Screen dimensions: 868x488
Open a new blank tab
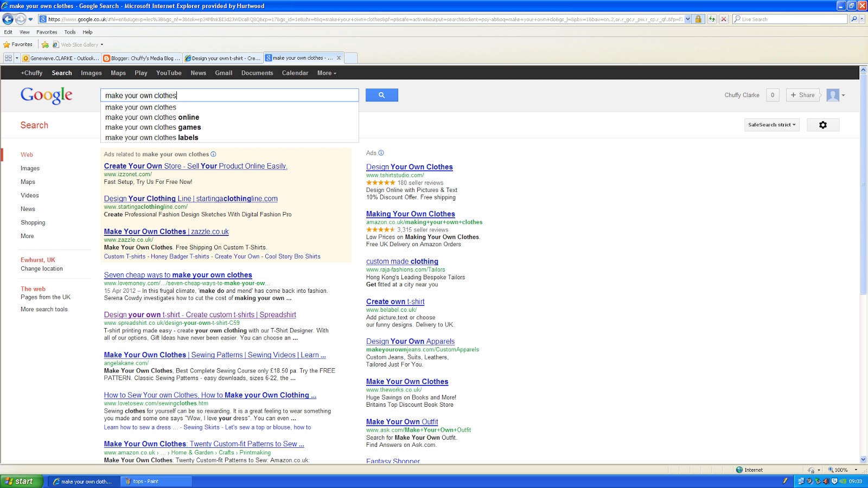pos(351,58)
